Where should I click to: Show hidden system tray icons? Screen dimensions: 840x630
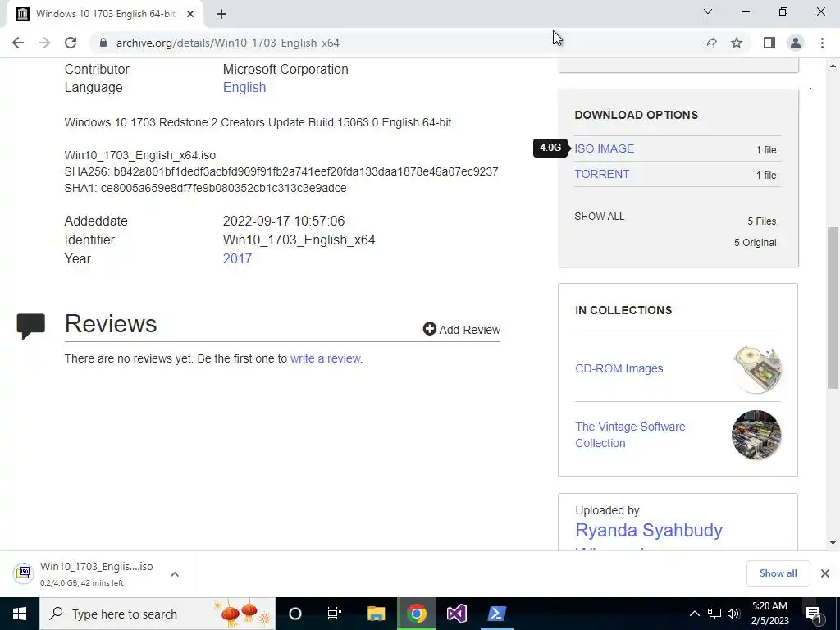point(694,614)
